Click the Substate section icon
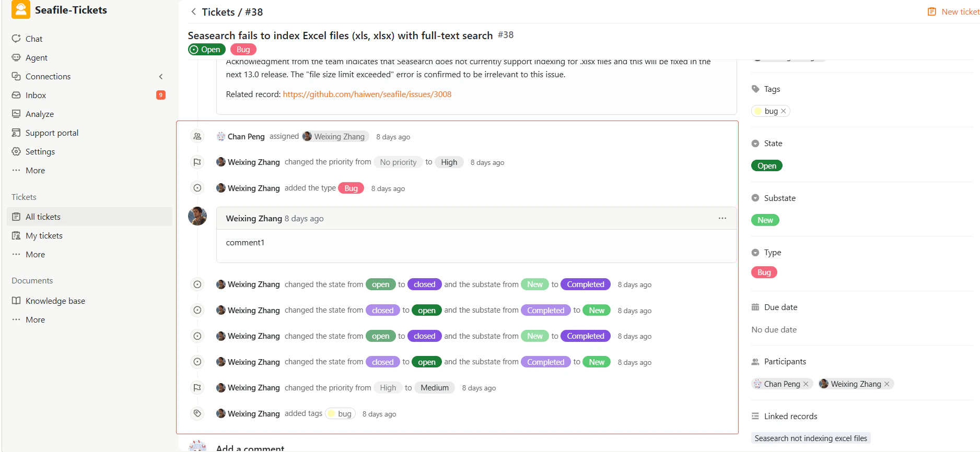Image resolution: width=980 pixels, height=452 pixels. coord(755,198)
